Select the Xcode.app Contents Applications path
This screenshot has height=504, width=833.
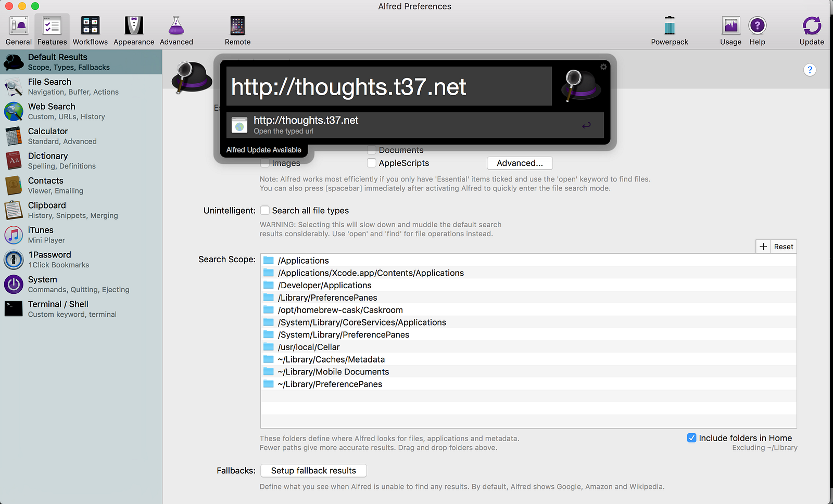click(x=528, y=273)
